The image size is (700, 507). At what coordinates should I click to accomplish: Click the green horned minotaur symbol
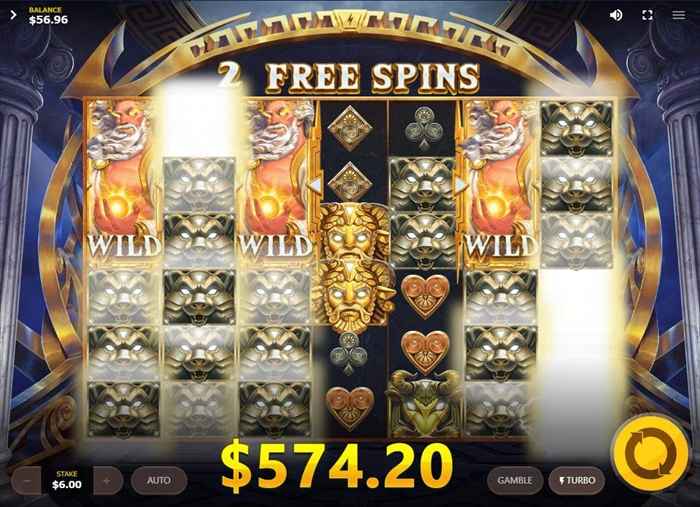tap(423, 404)
